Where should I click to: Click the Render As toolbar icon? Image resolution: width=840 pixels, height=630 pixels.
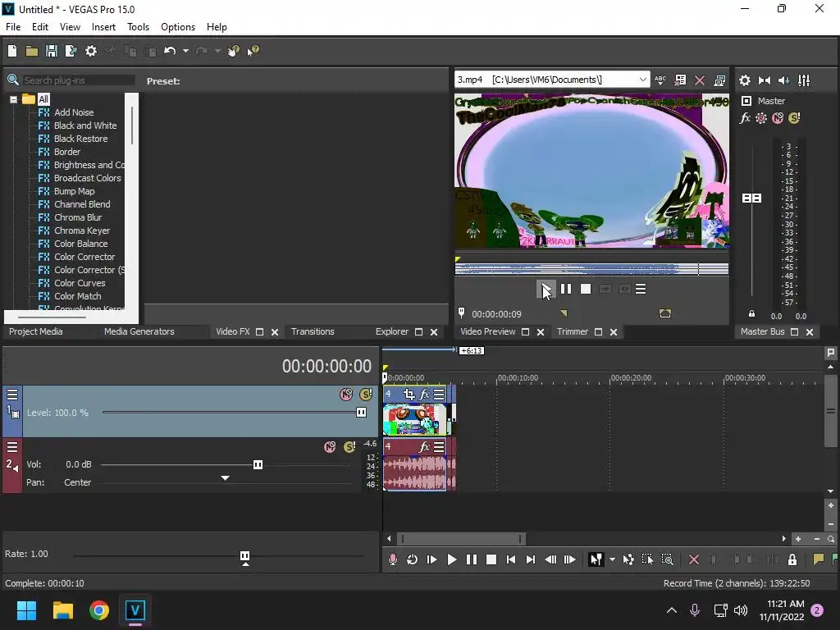(71, 51)
